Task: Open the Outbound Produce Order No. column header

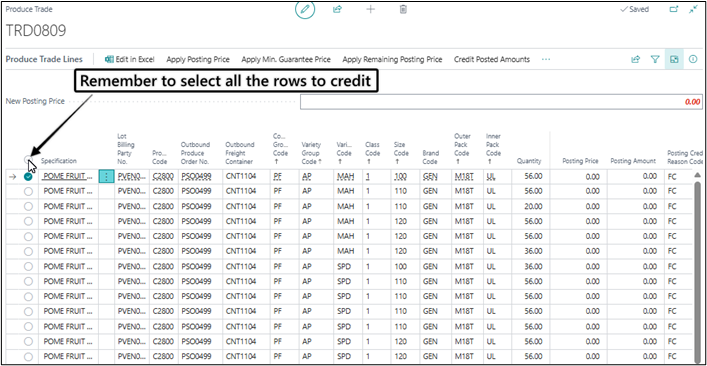Action: tap(195, 153)
